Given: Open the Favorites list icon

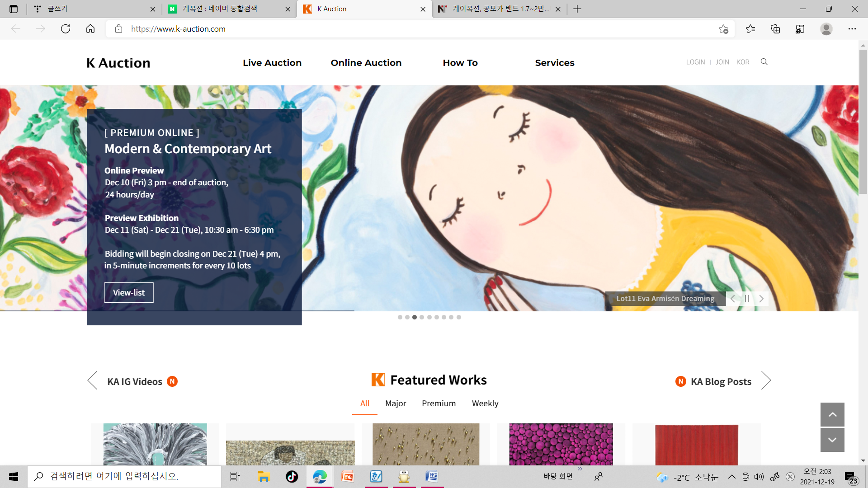Looking at the screenshot, I should [750, 29].
